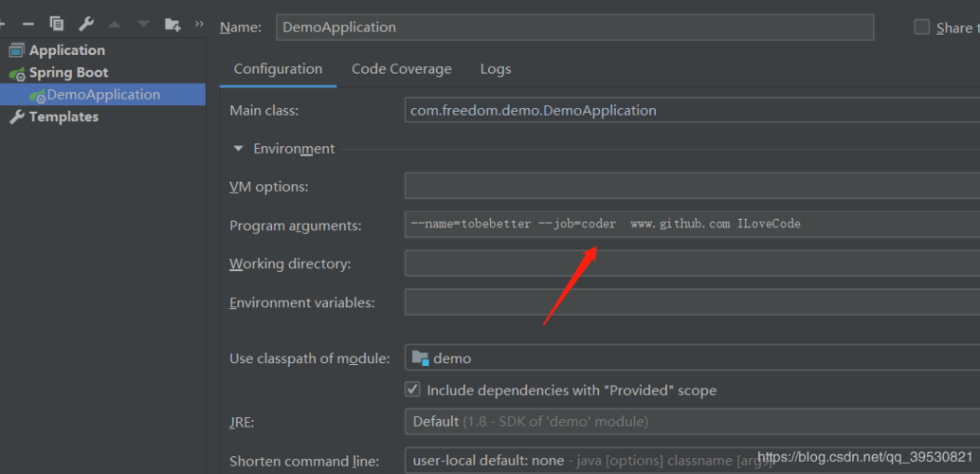Switch to the Code Coverage tab
Screen dimensions: 980x474
pos(401,69)
